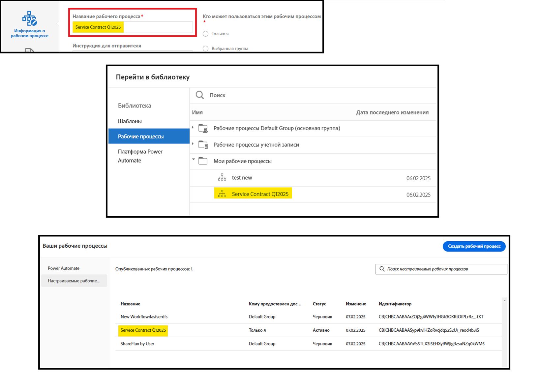
Task: Click "Создать рабочий процесс" button
Action: [x=474, y=246]
